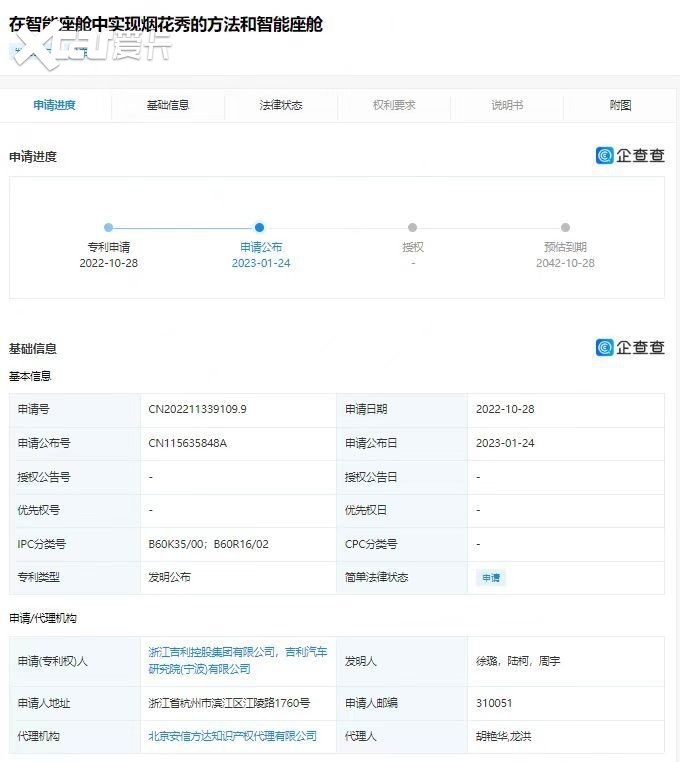Click the publication number CN115635848A
The image size is (680, 762).
(x=188, y=443)
